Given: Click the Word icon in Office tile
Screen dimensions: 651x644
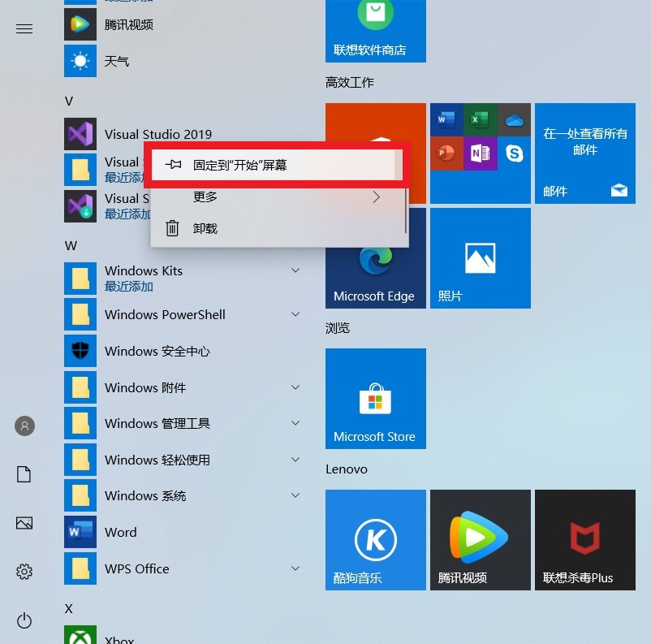Looking at the screenshot, I should 446,119.
